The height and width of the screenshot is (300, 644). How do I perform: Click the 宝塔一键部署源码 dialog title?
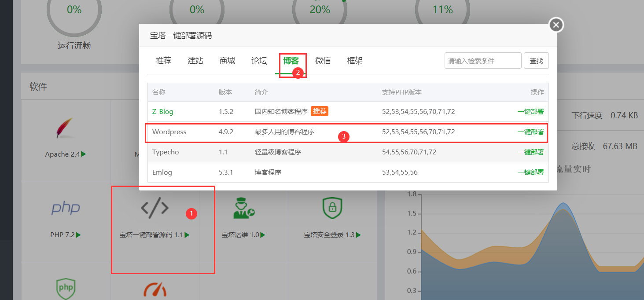click(x=181, y=36)
